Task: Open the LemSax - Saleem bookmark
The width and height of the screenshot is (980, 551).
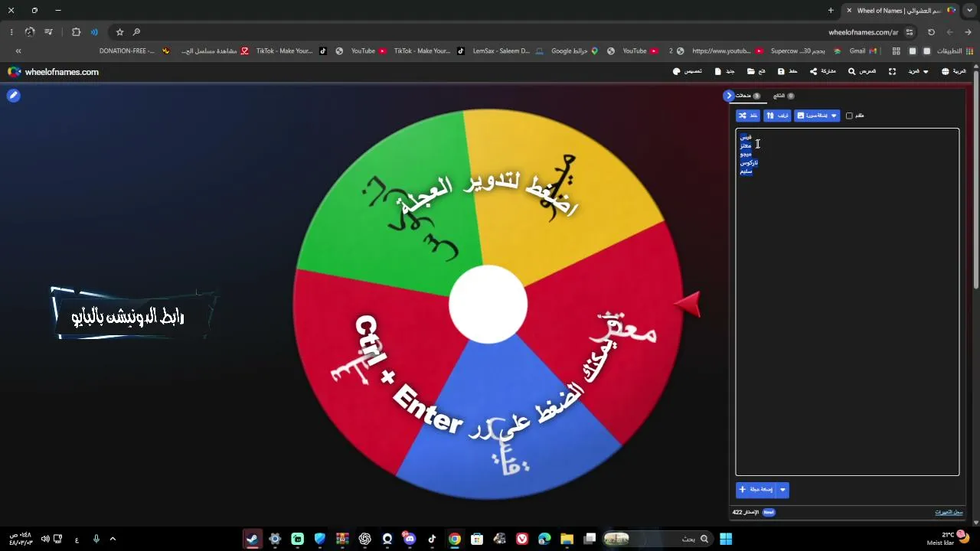Action: pos(508,51)
